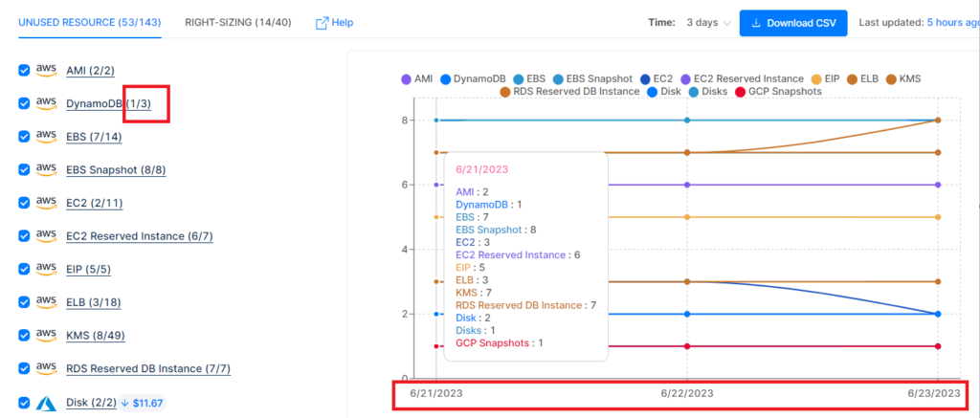
Task: Uncheck the EBS Snapshot (8/8) checkbox
Action: point(24,170)
